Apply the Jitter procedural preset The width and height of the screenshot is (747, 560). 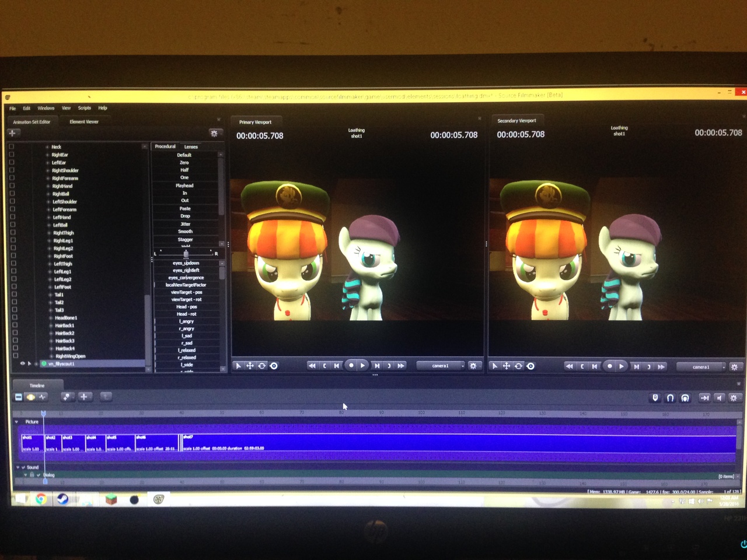pyautogui.click(x=185, y=224)
